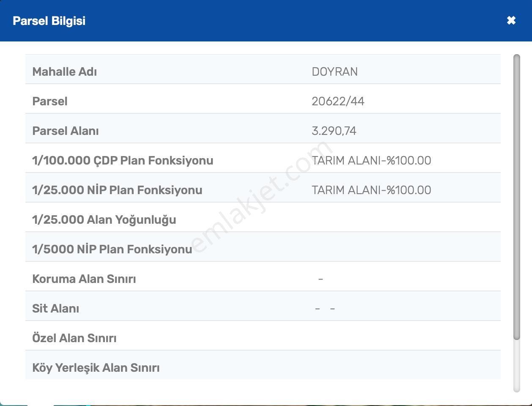Click the 1/5000 NİP Plan Fonksiyonu label
This screenshot has width=532, height=406.
pyautogui.click(x=112, y=249)
